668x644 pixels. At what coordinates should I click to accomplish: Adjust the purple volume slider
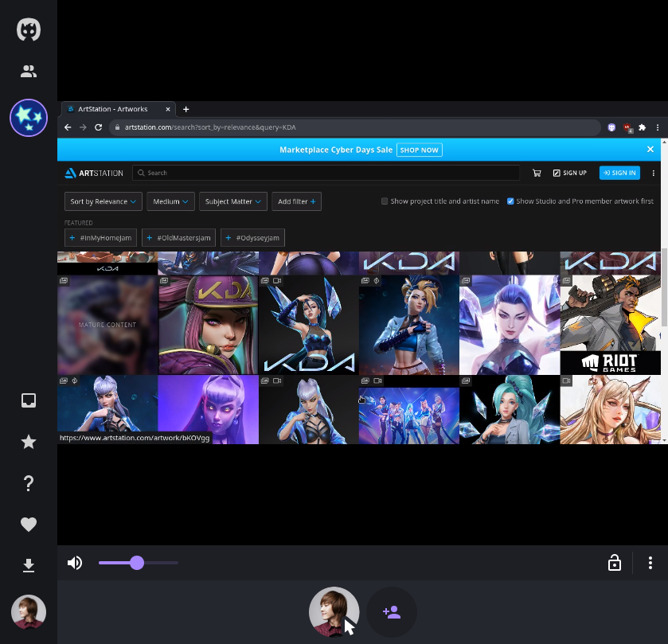point(138,563)
